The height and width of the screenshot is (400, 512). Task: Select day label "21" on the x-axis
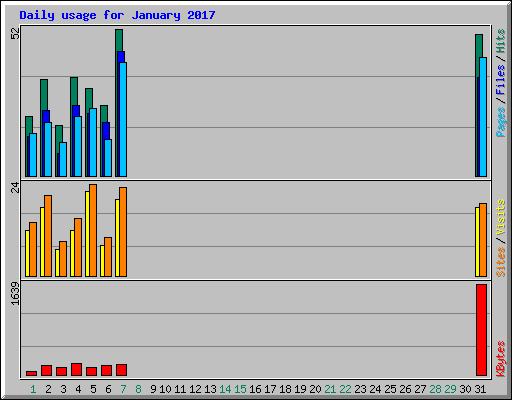pyautogui.click(x=330, y=389)
